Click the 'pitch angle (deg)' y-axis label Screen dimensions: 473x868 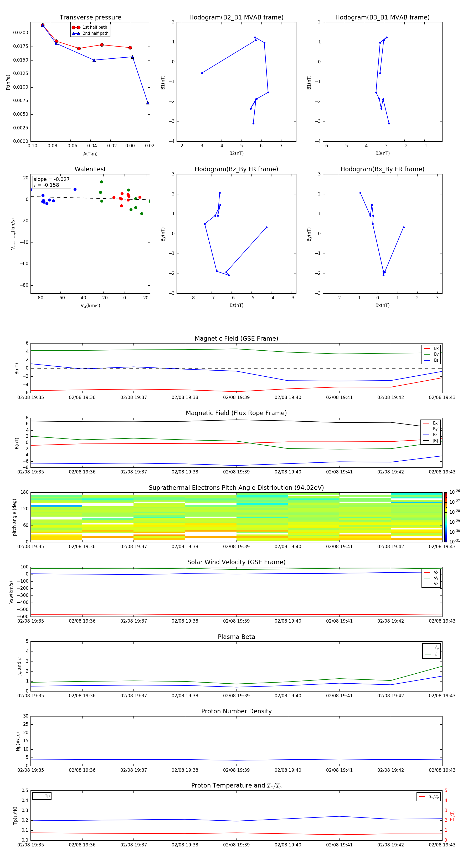[14, 517]
